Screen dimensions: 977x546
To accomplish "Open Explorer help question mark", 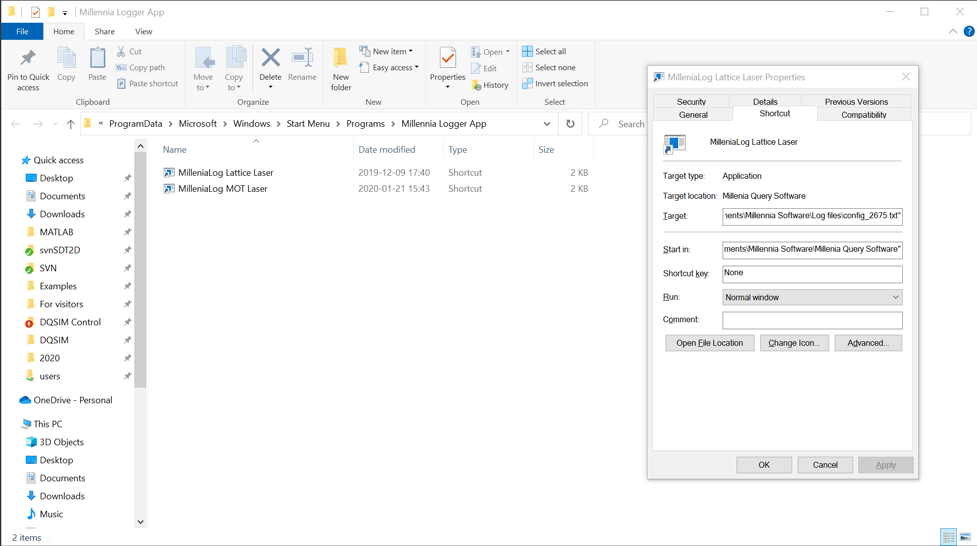I will click(969, 31).
